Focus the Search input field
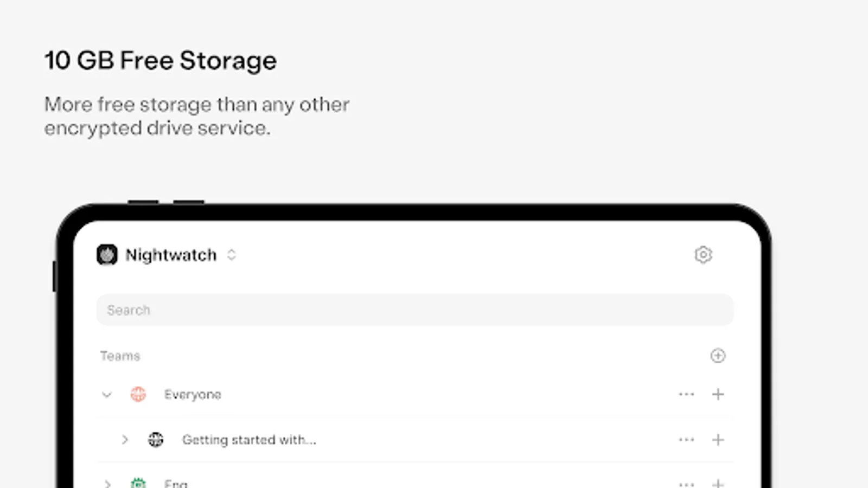 (414, 310)
